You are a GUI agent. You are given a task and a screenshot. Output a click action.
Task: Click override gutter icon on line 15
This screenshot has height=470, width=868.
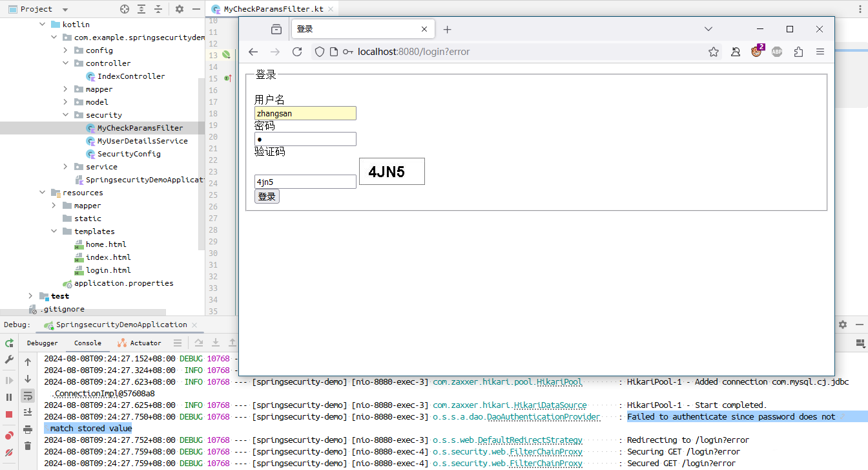[227, 78]
